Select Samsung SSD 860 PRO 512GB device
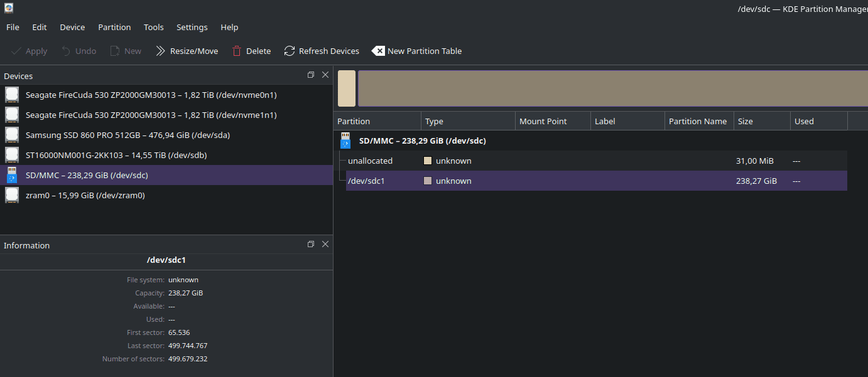Image resolution: width=868 pixels, height=377 pixels. point(166,135)
